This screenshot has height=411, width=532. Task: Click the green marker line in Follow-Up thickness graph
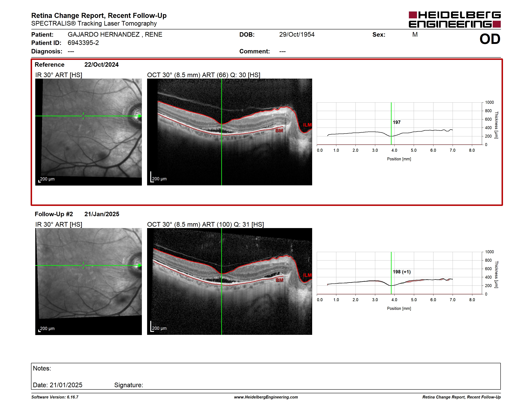coord(391,273)
